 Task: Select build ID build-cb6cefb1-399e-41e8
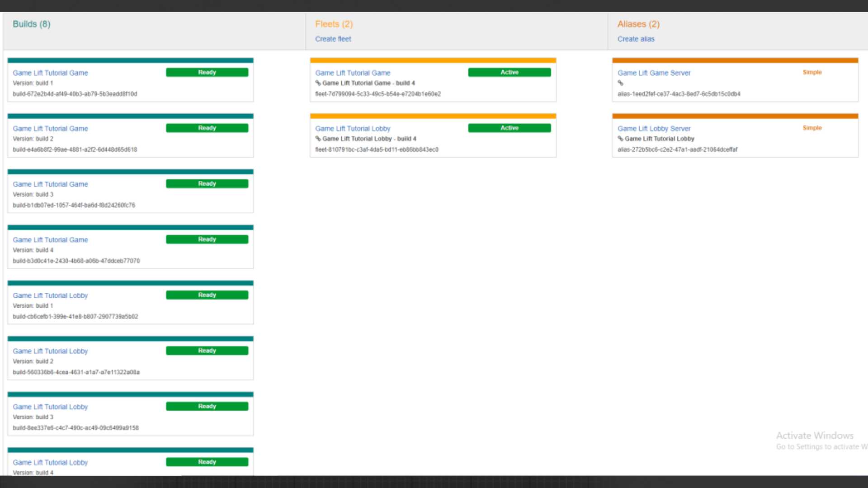[75, 316]
